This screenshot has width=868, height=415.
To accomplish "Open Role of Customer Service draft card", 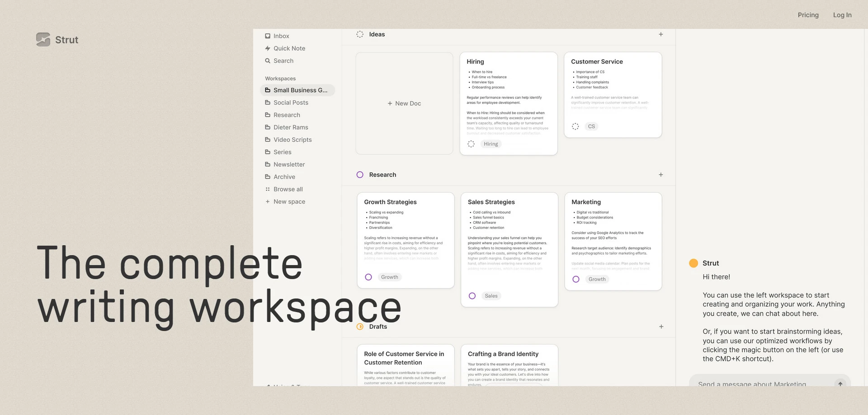I will tap(406, 365).
